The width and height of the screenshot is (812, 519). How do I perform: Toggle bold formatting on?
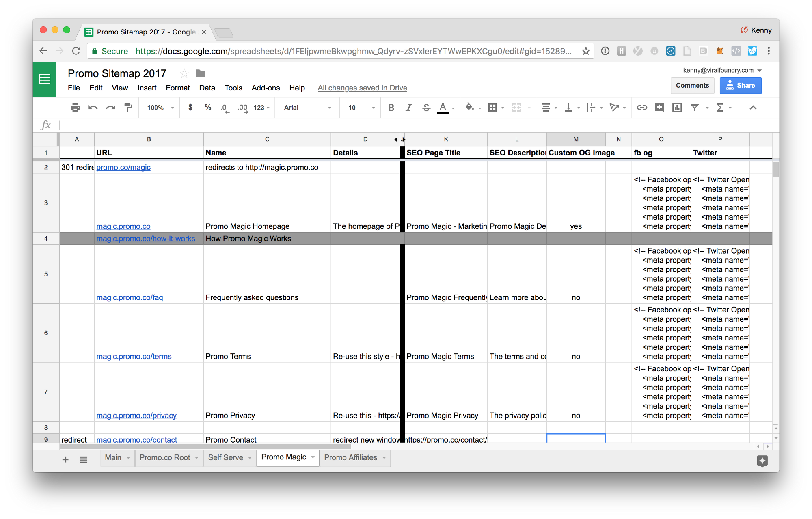point(391,108)
